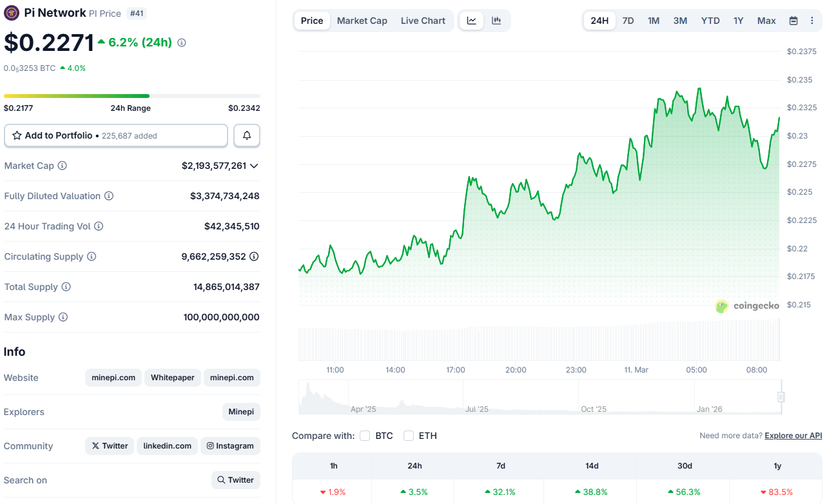Open Pi Network on X Twitter
Viewport: 827px width, 504px height.
tap(109, 445)
